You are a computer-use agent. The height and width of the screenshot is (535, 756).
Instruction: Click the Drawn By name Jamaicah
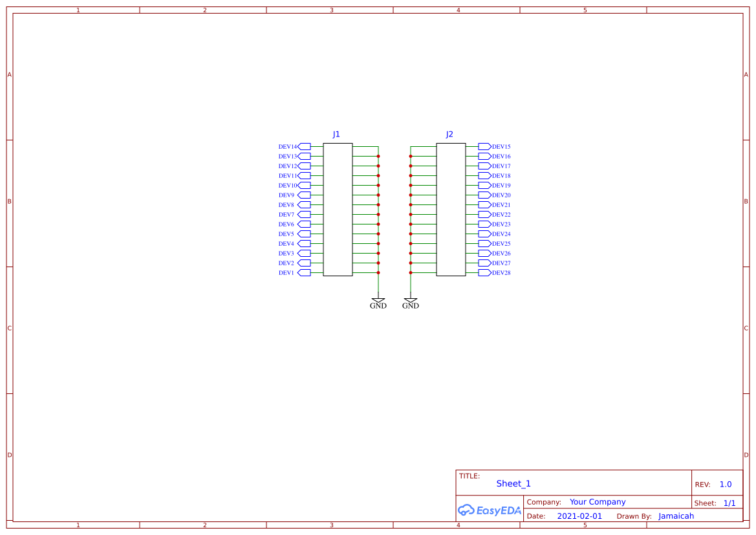[676, 516]
